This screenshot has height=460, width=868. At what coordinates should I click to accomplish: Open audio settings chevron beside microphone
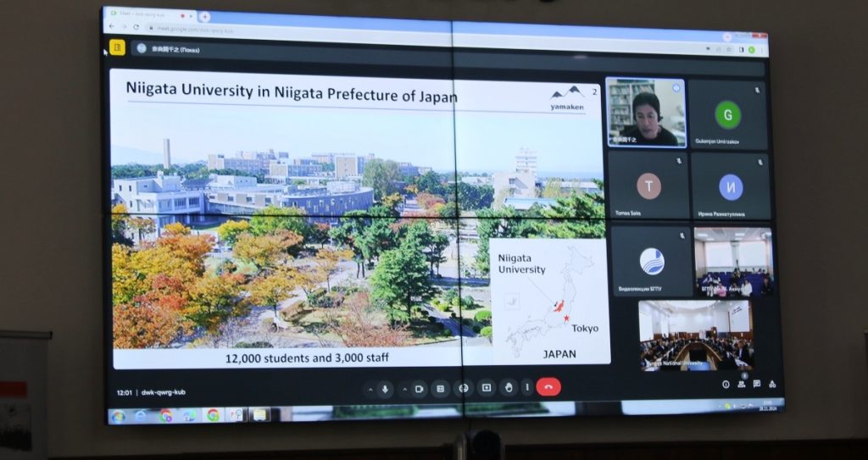(371, 390)
